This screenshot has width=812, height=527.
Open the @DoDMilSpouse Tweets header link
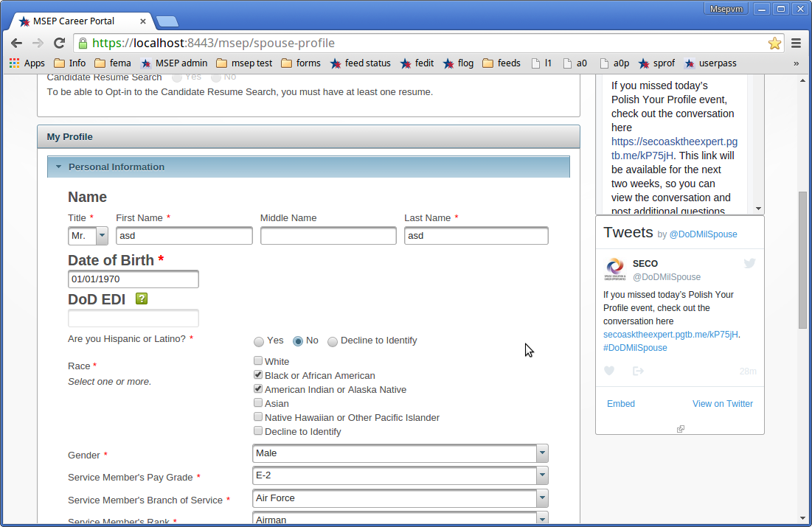point(704,234)
